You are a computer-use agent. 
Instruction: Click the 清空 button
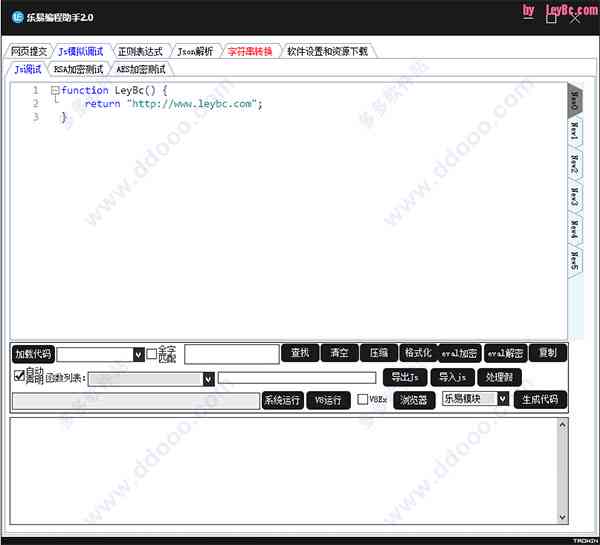click(x=340, y=352)
